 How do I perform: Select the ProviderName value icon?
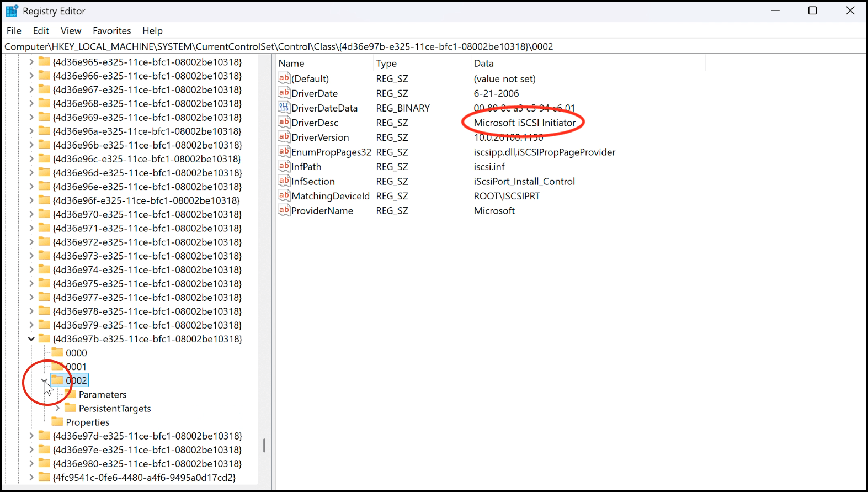[x=284, y=210]
